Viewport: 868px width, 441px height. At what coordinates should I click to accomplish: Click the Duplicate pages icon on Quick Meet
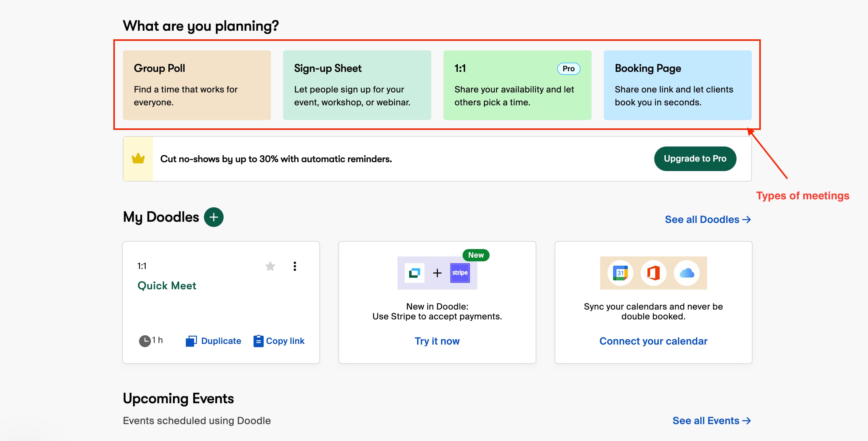[x=191, y=341]
